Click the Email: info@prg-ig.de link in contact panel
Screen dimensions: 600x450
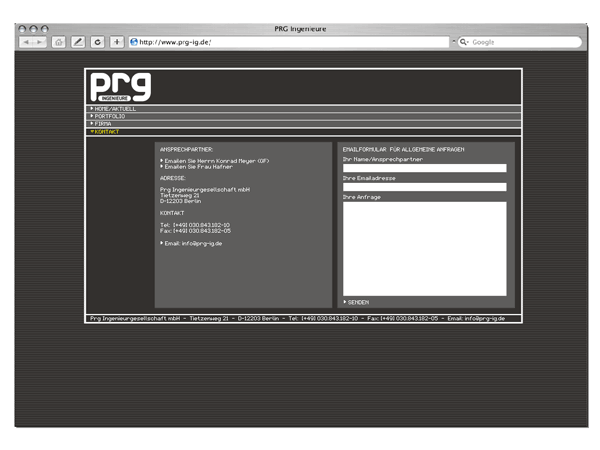193,243
